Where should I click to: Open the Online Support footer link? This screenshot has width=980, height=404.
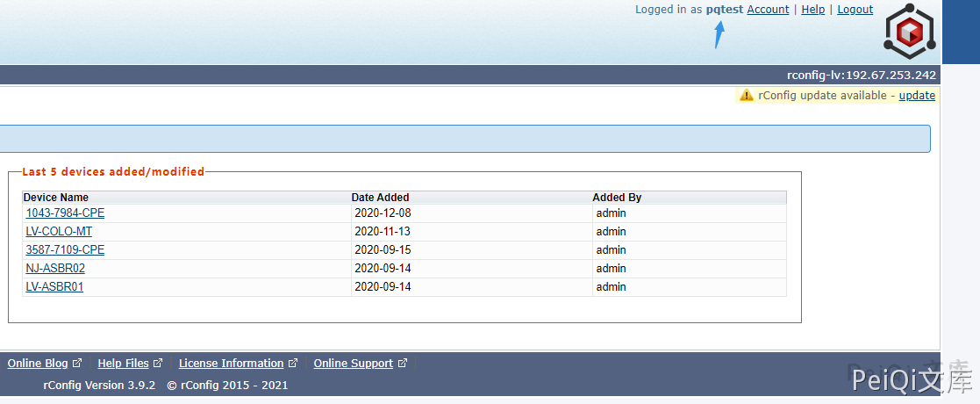tap(353, 363)
